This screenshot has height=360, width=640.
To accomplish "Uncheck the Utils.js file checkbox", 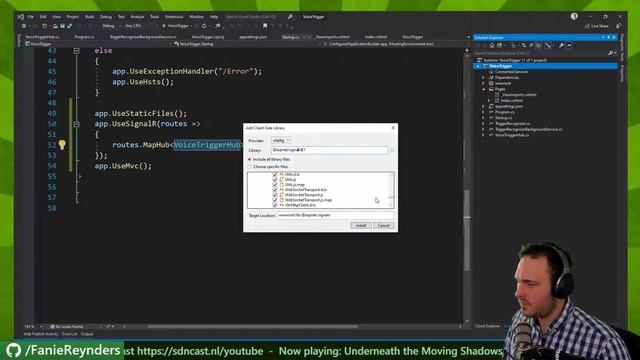I will 275,180.
